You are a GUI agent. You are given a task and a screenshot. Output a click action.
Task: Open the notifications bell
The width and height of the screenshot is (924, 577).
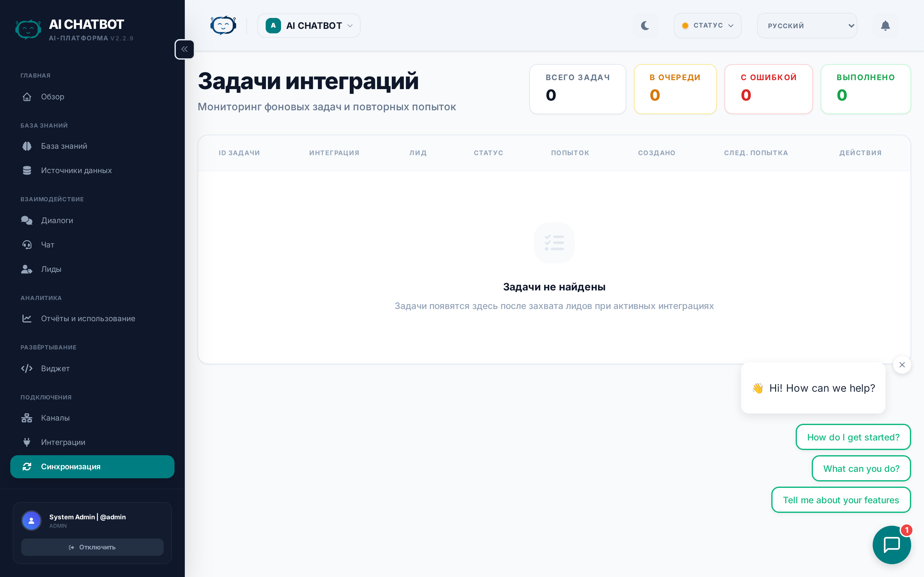[x=885, y=26]
